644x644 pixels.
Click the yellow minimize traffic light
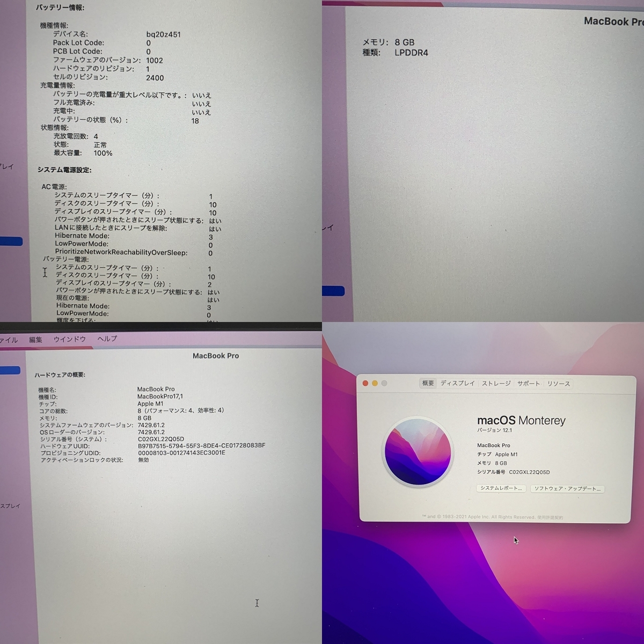click(x=375, y=383)
